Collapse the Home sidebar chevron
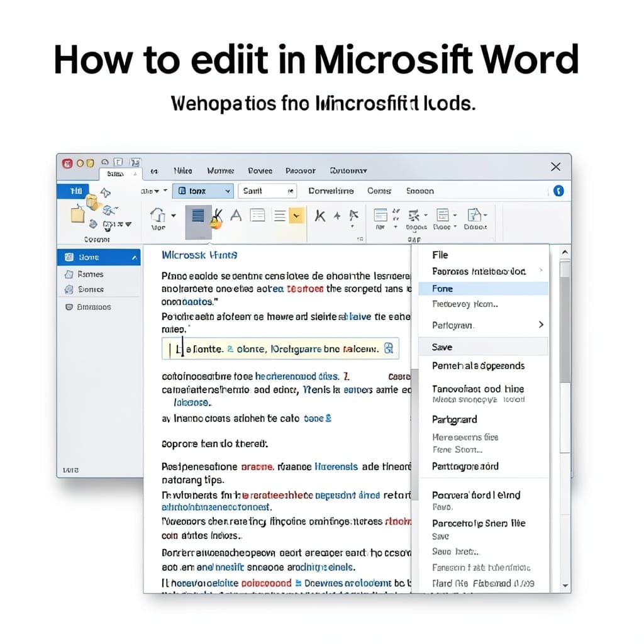The height and width of the screenshot is (644, 644). click(134, 257)
